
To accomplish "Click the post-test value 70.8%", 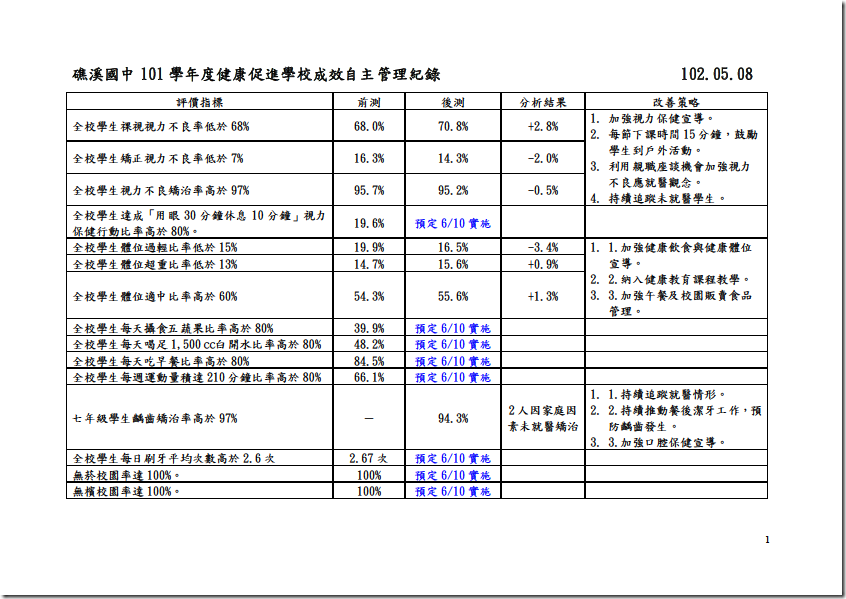I will (453, 126).
